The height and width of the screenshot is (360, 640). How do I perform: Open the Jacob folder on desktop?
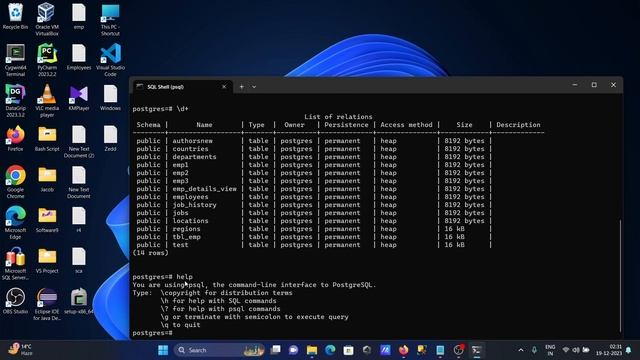tap(47, 180)
